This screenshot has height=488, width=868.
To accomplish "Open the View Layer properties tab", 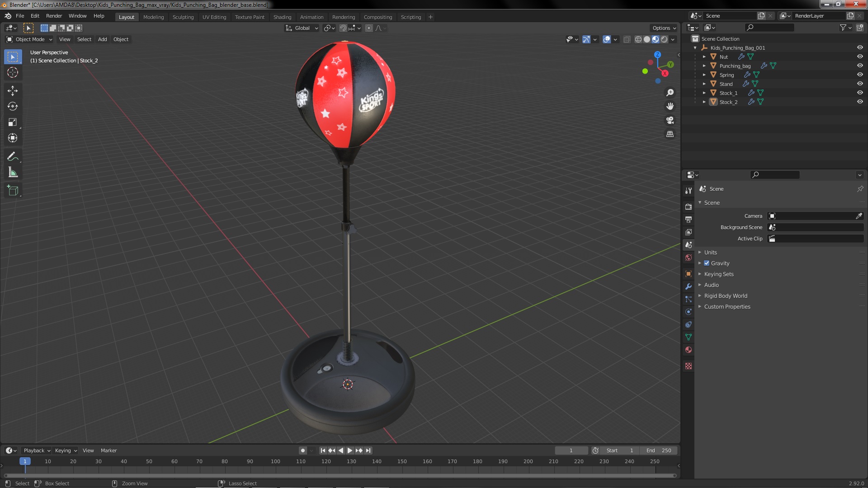I will (688, 232).
